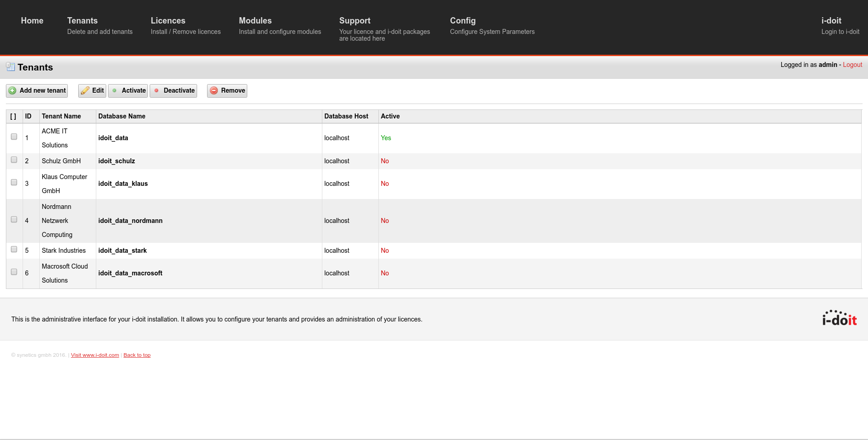Toggle the select-all brackets header

(13, 116)
